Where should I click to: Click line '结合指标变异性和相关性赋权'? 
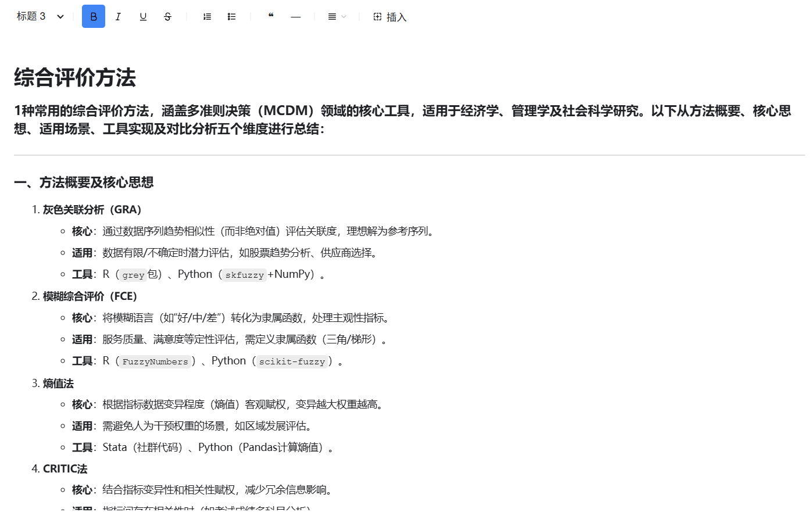coord(203,490)
